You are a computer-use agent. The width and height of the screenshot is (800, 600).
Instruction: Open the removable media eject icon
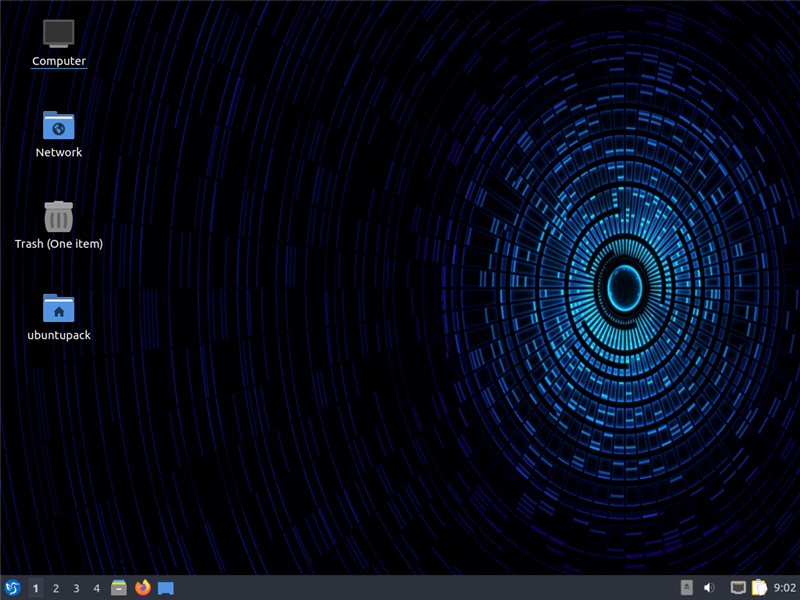(687, 588)
